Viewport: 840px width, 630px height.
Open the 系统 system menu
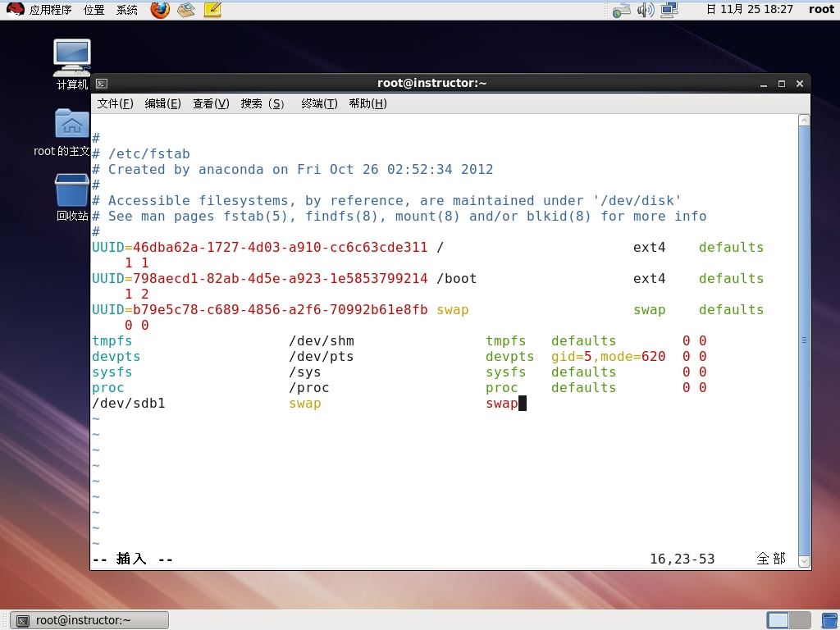coord(127,10)
